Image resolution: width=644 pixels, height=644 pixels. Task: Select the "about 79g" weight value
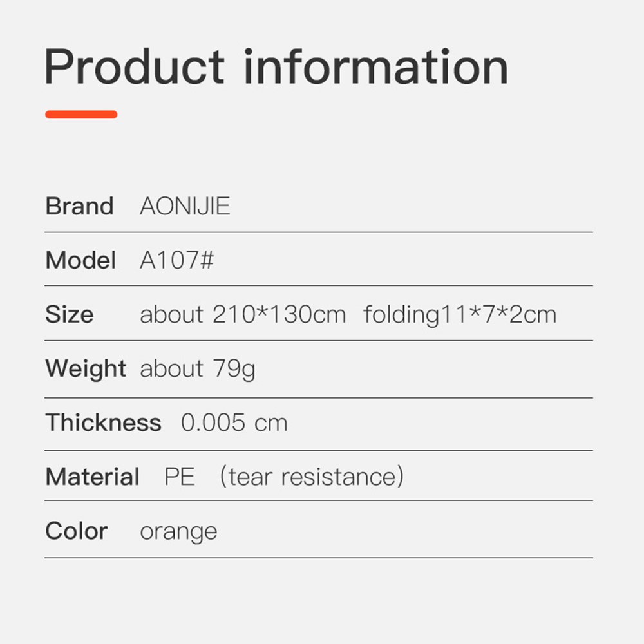pyautogui.click(x=198, y=369)
